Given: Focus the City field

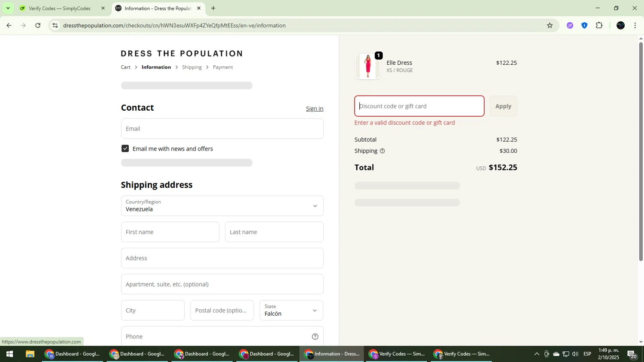Looking at the screenshot, I should tap(153, 311).
